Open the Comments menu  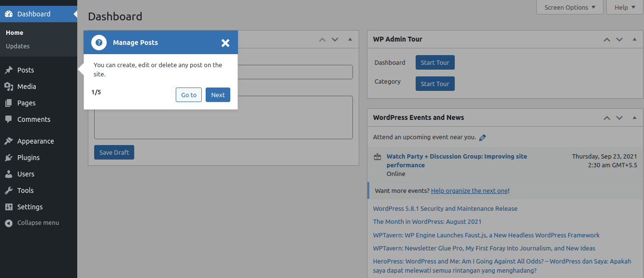[x=39, y=119]
